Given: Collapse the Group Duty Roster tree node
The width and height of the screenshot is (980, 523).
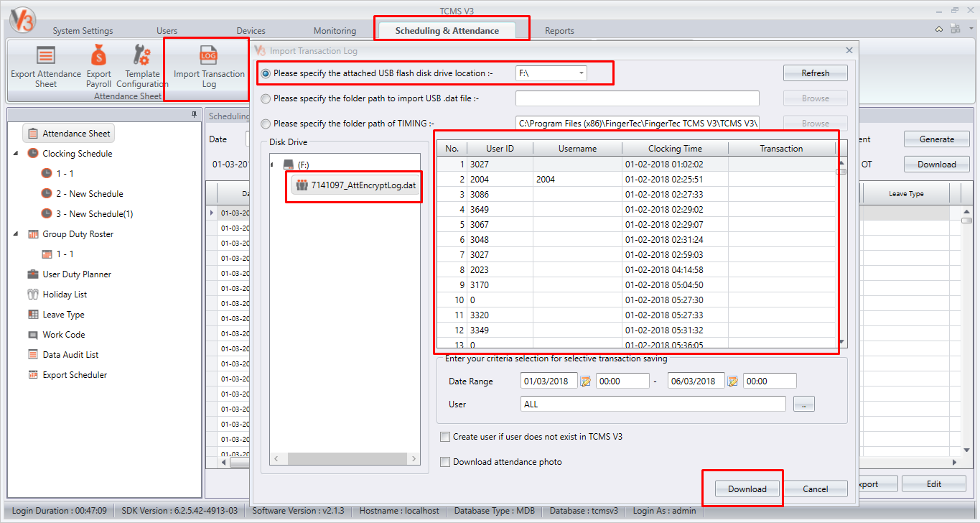Looking at the screenshot, I should (x=16, y=234).
